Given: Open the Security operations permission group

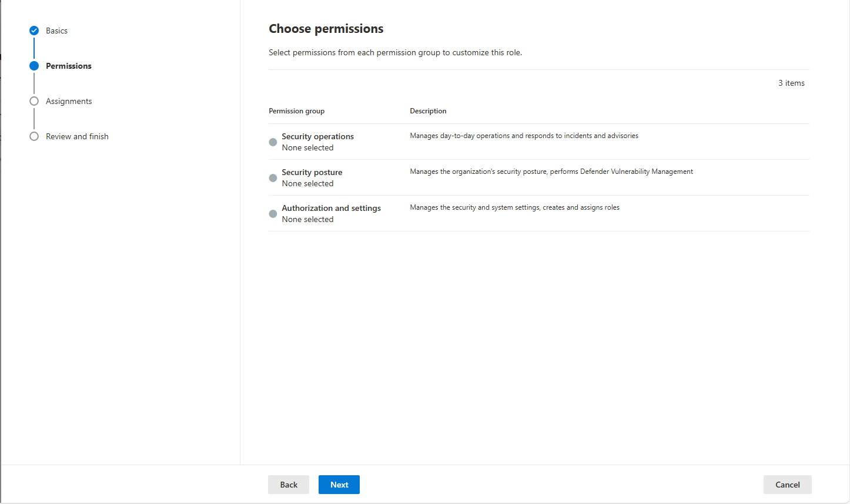Looking at the screenshot, I should tap(317, 136).
